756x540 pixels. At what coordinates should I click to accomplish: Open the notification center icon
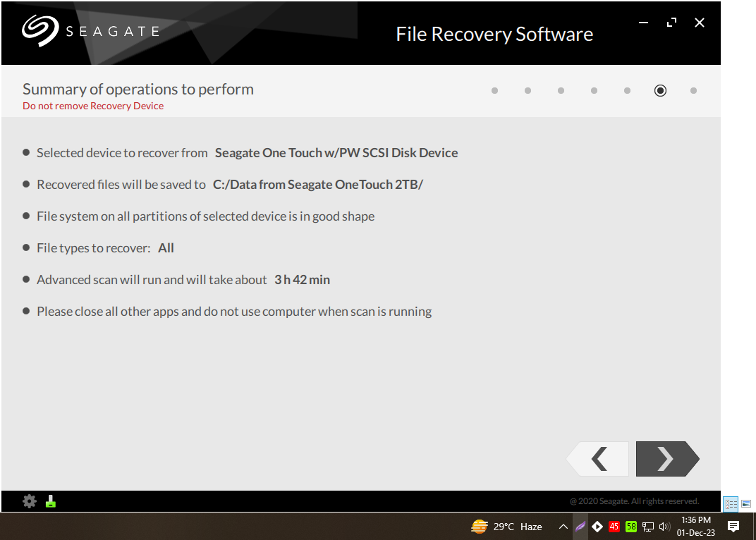(x=733, y=527)
